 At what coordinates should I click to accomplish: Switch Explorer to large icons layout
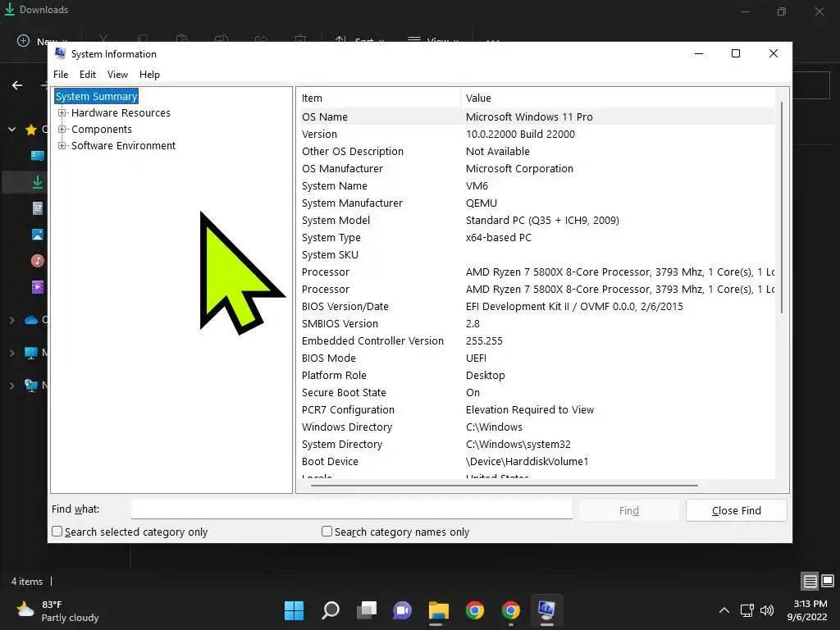pos(828,582)
